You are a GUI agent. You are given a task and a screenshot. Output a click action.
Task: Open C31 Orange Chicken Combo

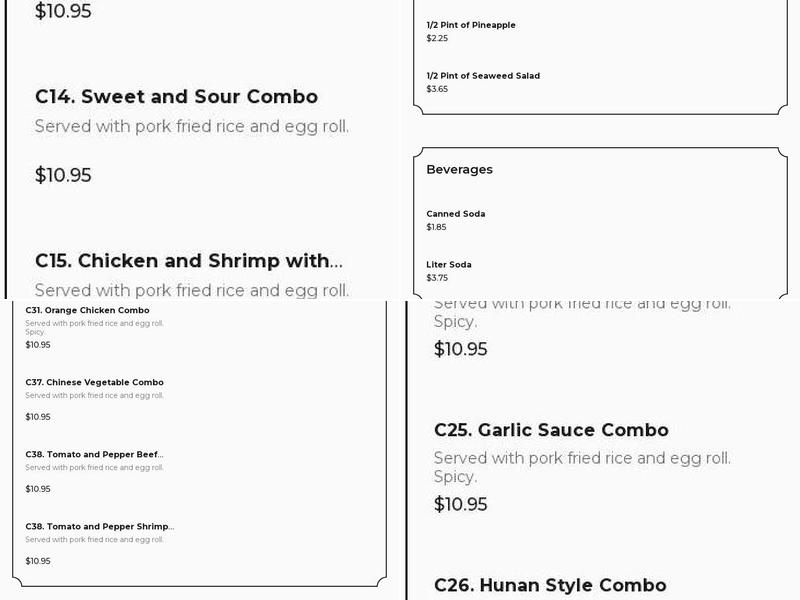(x=87, y=310)
